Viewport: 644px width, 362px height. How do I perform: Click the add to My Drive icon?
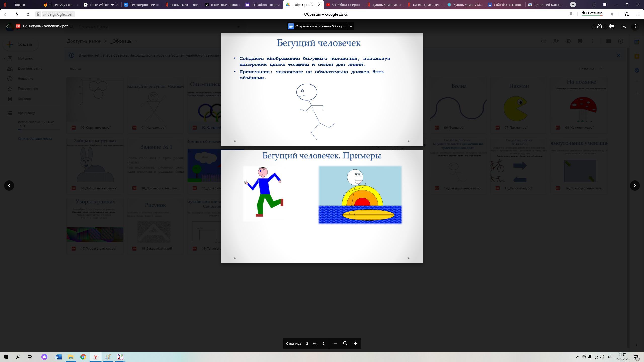pos(600,26)
